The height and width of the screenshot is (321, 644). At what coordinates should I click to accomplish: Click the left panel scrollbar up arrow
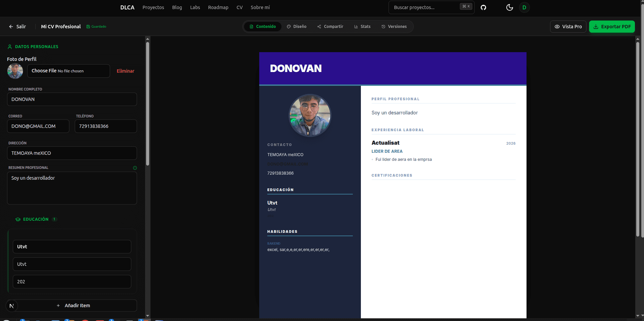coord(147,39)
